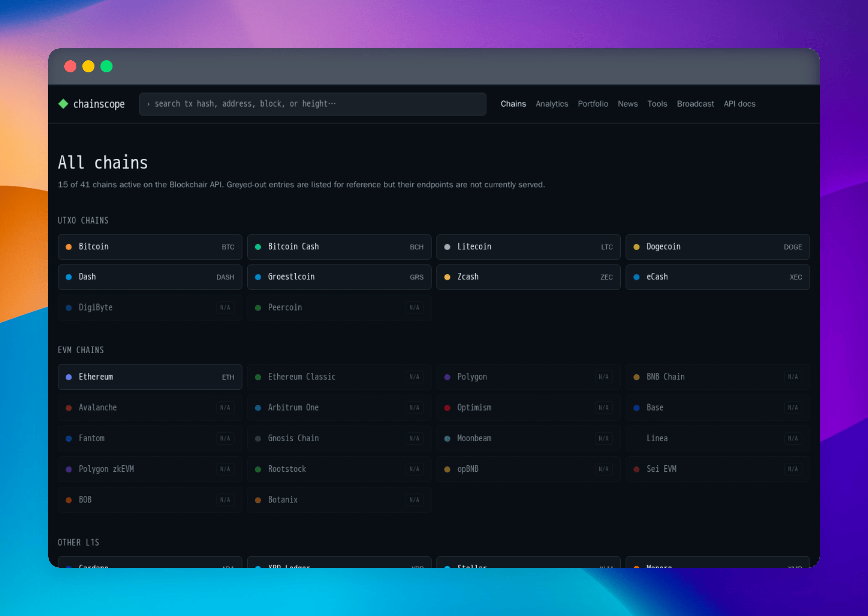Open the Zcash ZEC chain
868x616 pixels.
point(528,277)
